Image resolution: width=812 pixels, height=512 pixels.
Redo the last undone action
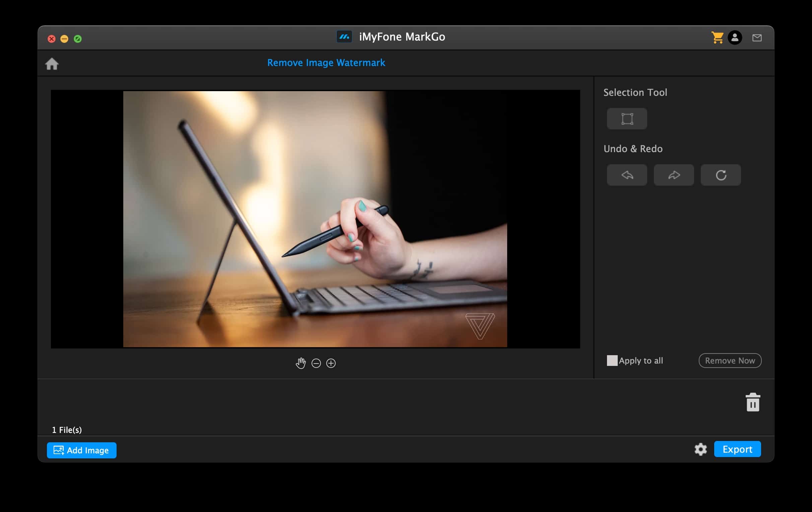pyautogui.click(x=674, y=175)
